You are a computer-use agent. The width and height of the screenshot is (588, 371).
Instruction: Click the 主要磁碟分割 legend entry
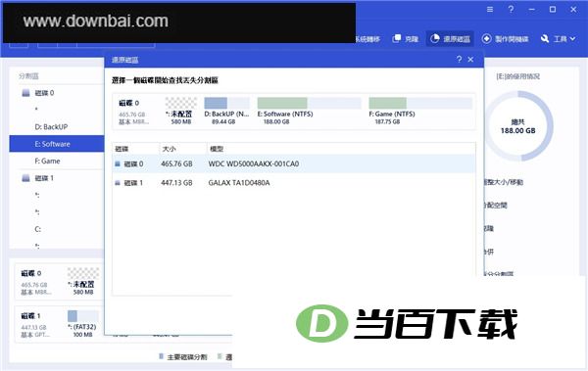[x=183, y=356]
